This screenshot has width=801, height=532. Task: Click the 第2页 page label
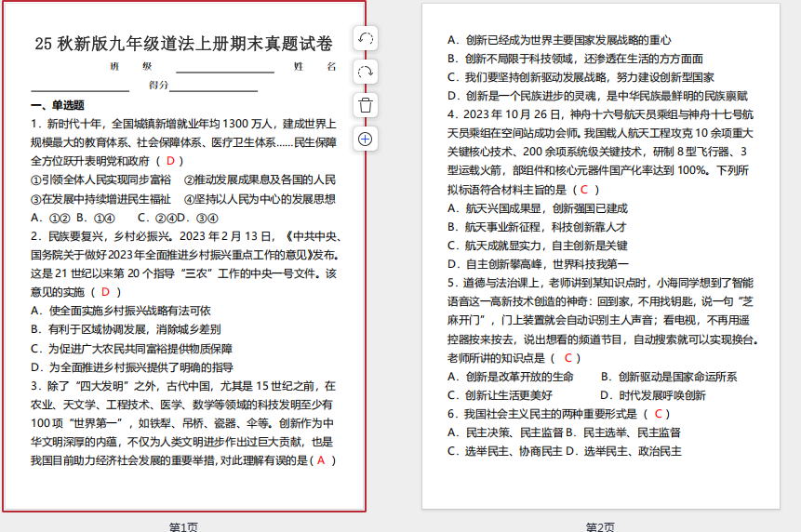(x=600, y=526)
